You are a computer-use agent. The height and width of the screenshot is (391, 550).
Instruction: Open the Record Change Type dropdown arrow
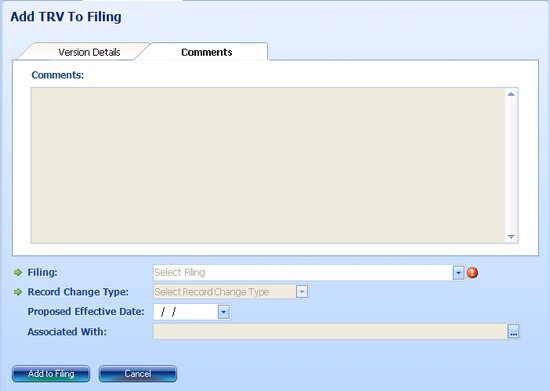tap(302, 291)
